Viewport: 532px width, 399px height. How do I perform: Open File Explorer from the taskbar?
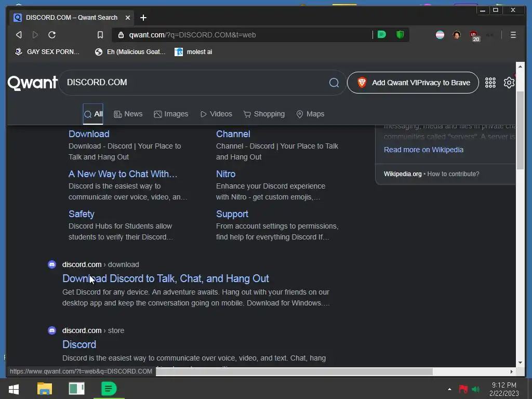click(x=45, y=389)
